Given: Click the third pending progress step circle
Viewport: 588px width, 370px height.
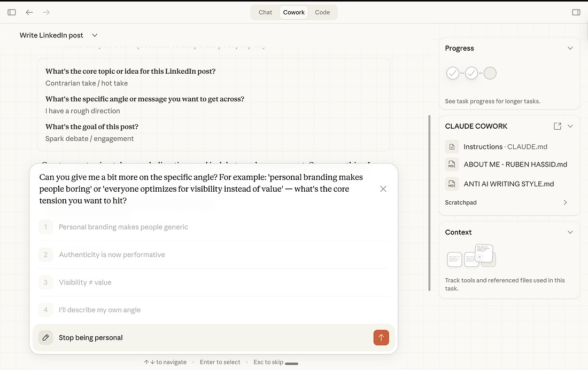Looking at the screenshot, I should pos(490,73).
